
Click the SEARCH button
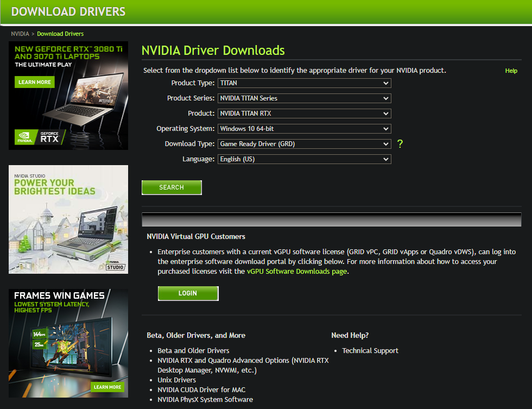tap(172, 187)
